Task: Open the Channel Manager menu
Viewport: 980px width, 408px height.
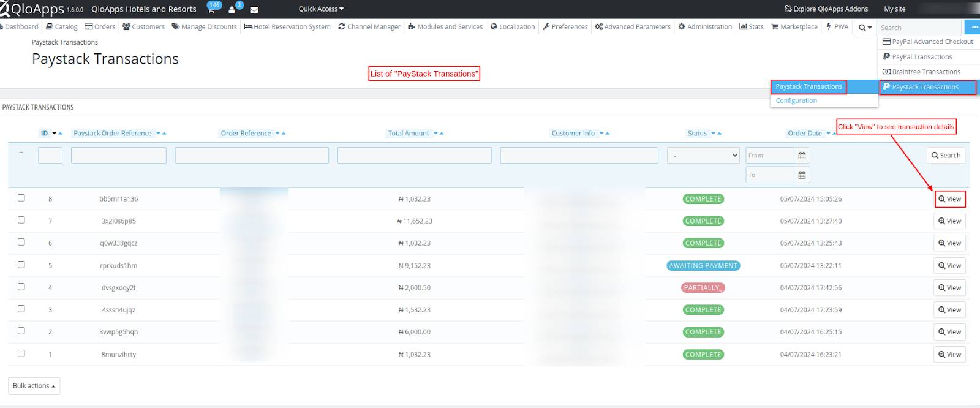Action: click(369, 27)
